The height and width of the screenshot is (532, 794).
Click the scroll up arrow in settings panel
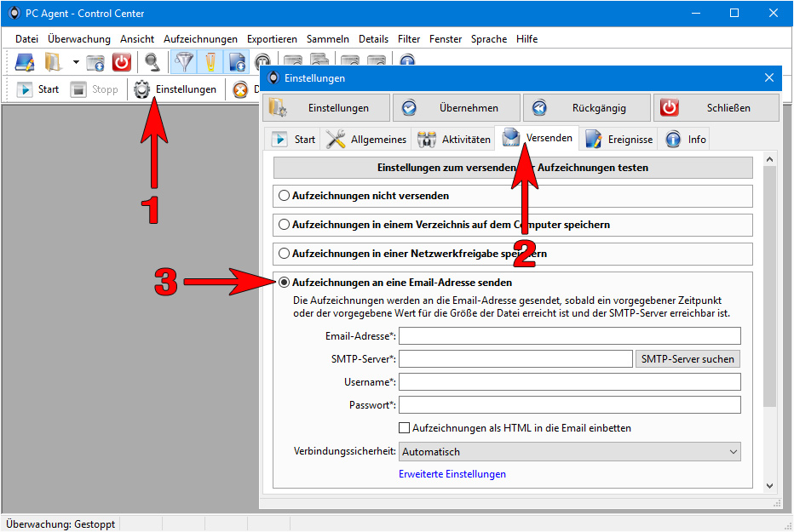click(x=769, y=159)
